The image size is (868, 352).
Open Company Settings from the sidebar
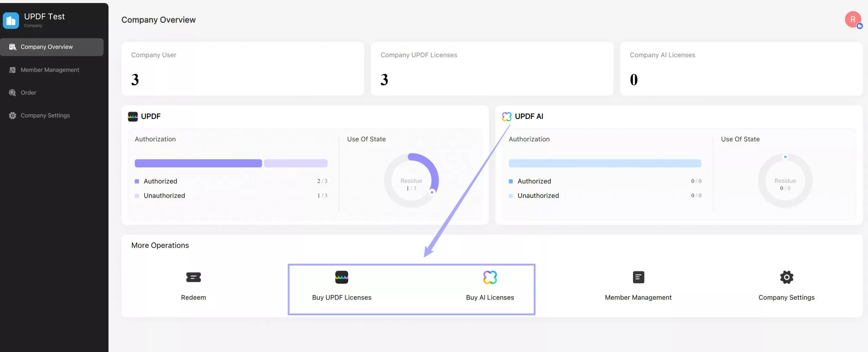pos(52,115)
